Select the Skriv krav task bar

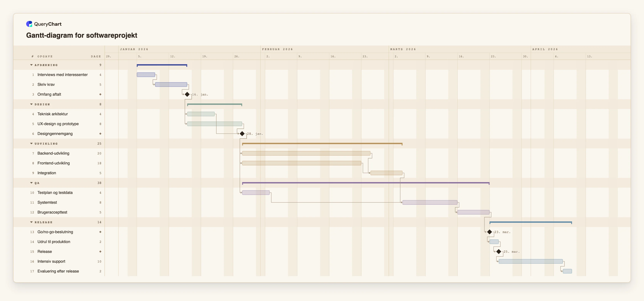tap(171, 85)
